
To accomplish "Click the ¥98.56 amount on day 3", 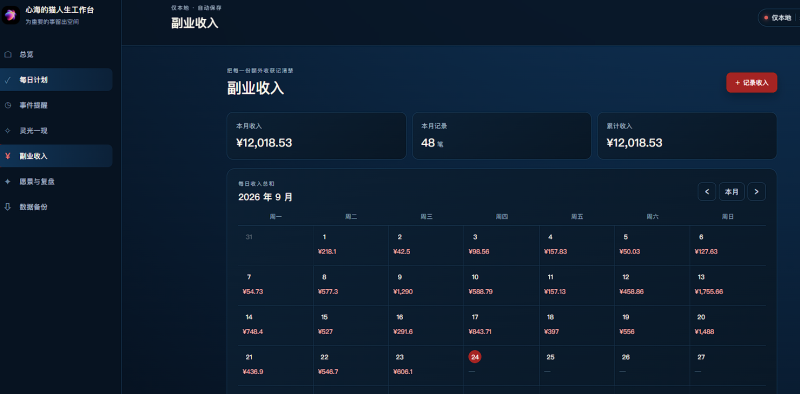I will [x=479, y=252].
